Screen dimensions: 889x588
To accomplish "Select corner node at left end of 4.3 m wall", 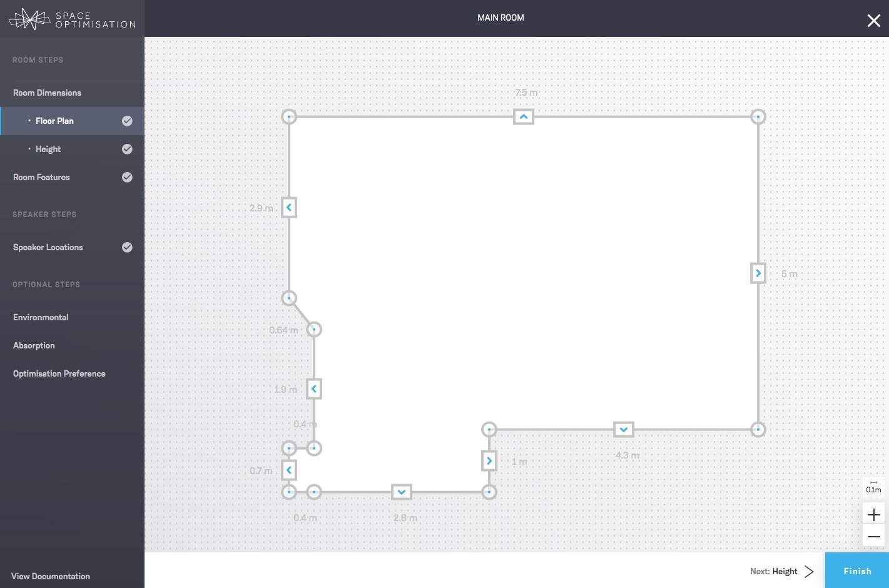I will (x=489, y=429).
